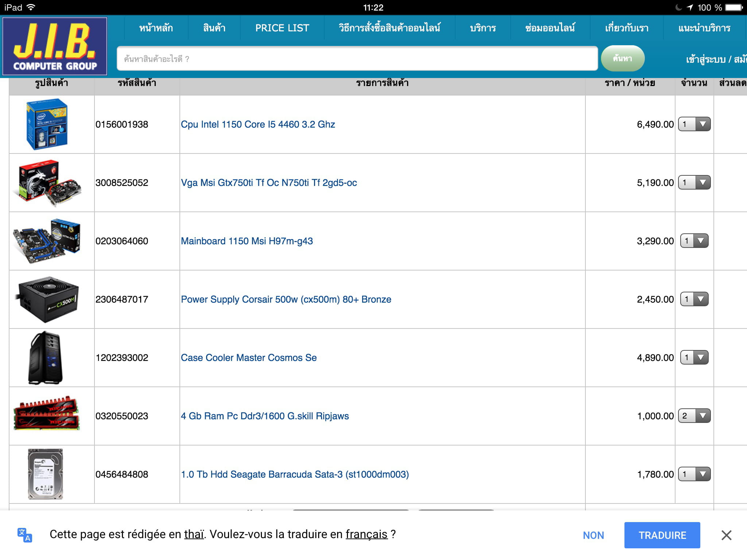Click NON in the translation banner
This screenshot has height=560, width=747.
[593, 535]
